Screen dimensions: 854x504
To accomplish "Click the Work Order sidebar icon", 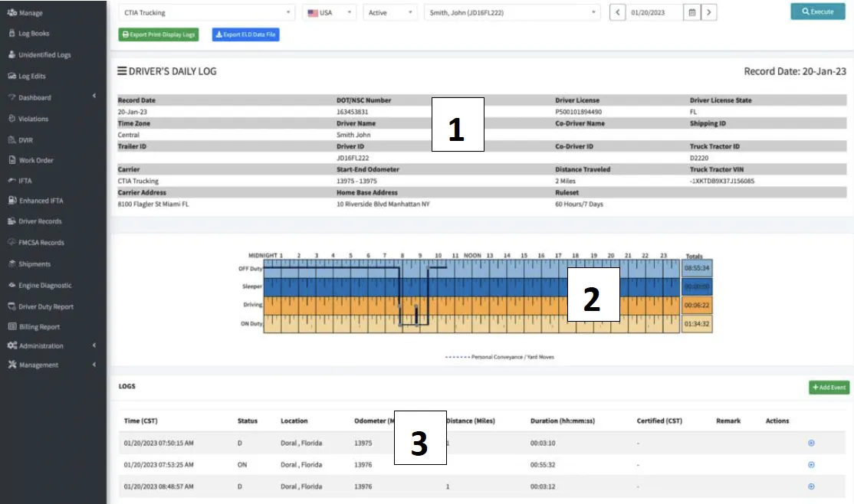I will point(11,160).
